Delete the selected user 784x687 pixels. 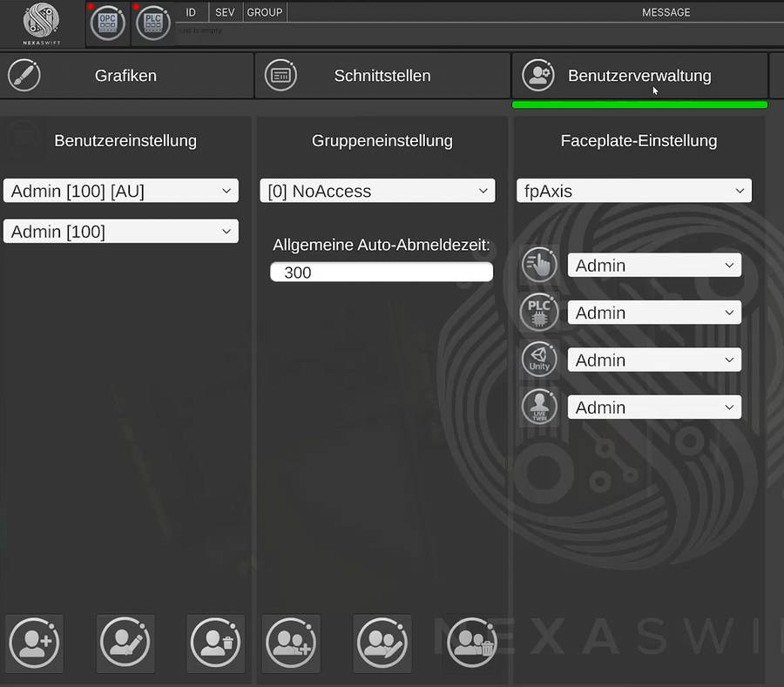point(215,643)
